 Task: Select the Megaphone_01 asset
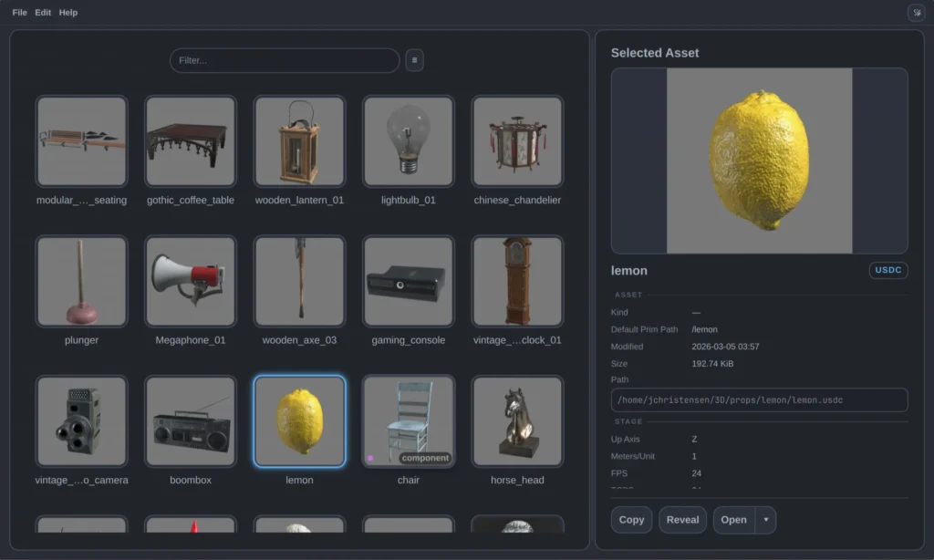tap(191, 281)
